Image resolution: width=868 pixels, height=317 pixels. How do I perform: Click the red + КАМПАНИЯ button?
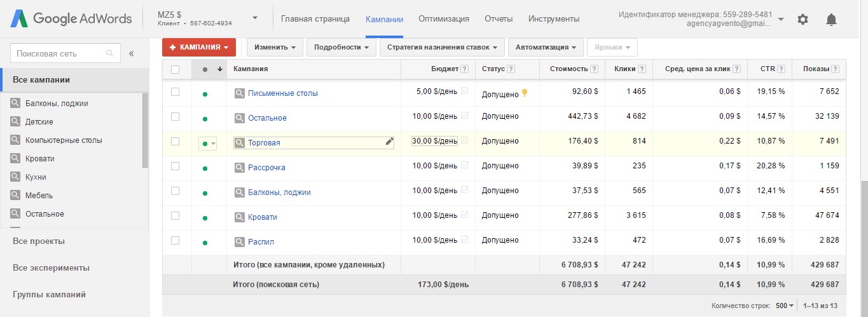[199, 47]
